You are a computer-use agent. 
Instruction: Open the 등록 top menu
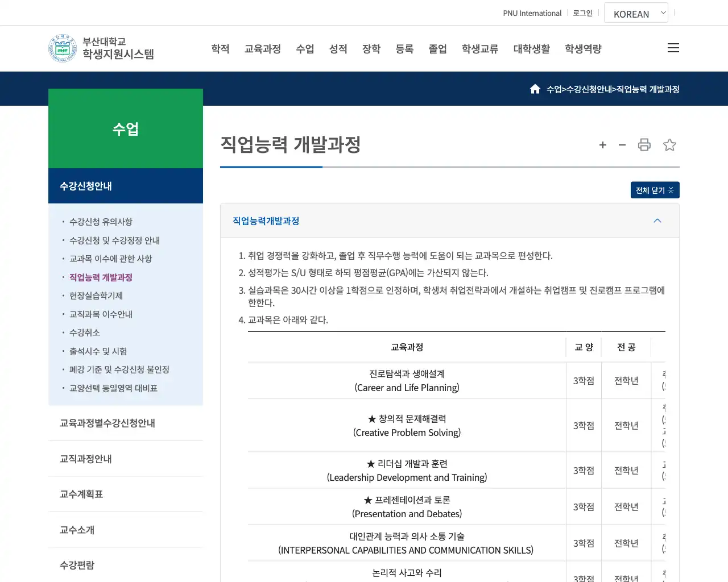coord(404,49)
